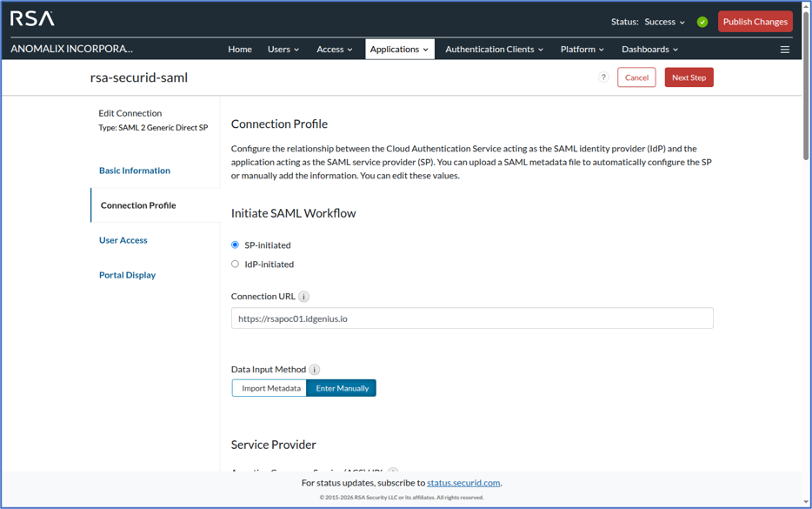Switch to Enter Manually input method
812x509 pixels.
pos(342,388)
